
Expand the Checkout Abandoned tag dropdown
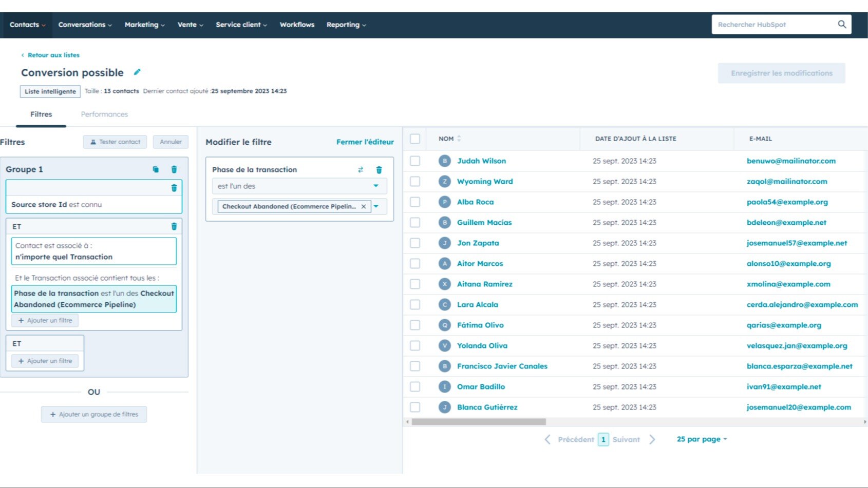click(x=376, y=206)
